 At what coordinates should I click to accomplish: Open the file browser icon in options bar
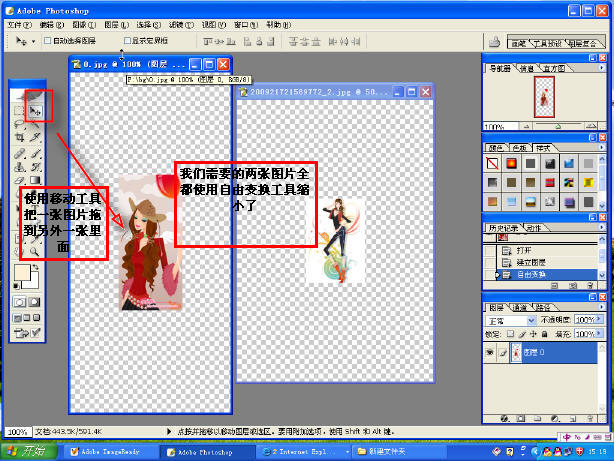(494, 42)
